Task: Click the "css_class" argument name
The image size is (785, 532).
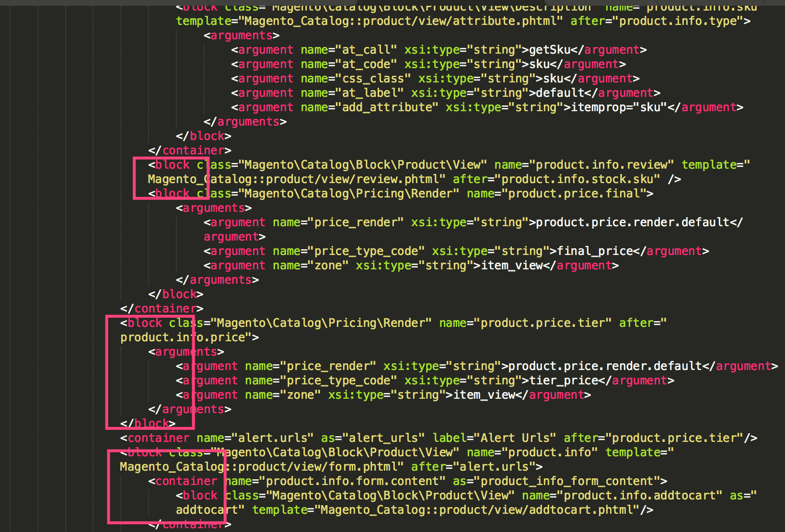Action: pyautogui.click(x=373, y=79)
